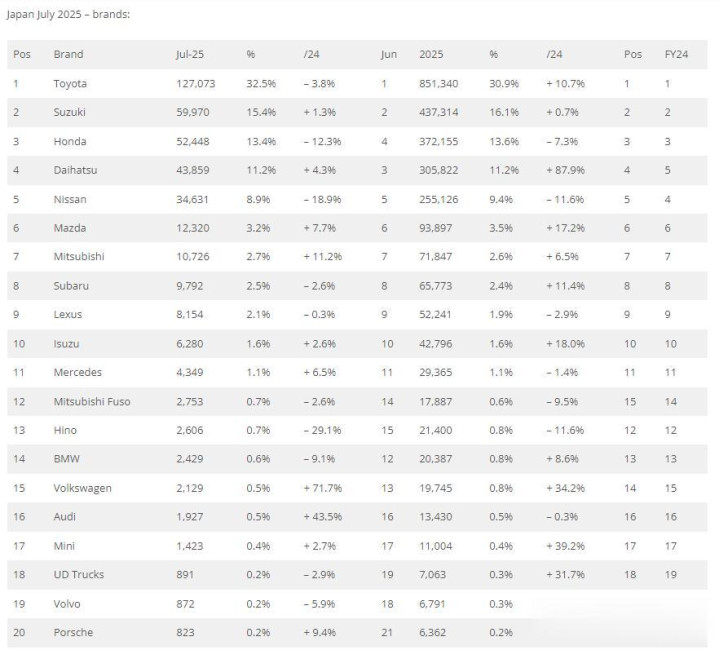Select the Lexus brand name

point(68,314)
